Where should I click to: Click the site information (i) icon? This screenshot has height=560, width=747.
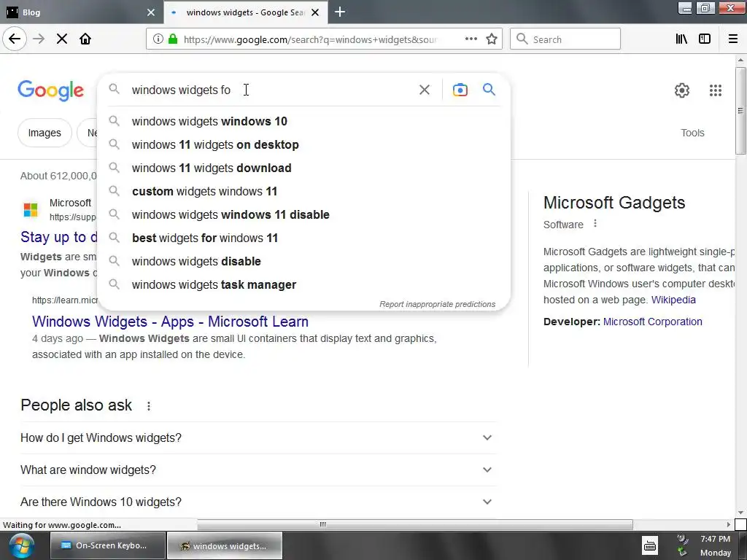(x=158, y=39)
